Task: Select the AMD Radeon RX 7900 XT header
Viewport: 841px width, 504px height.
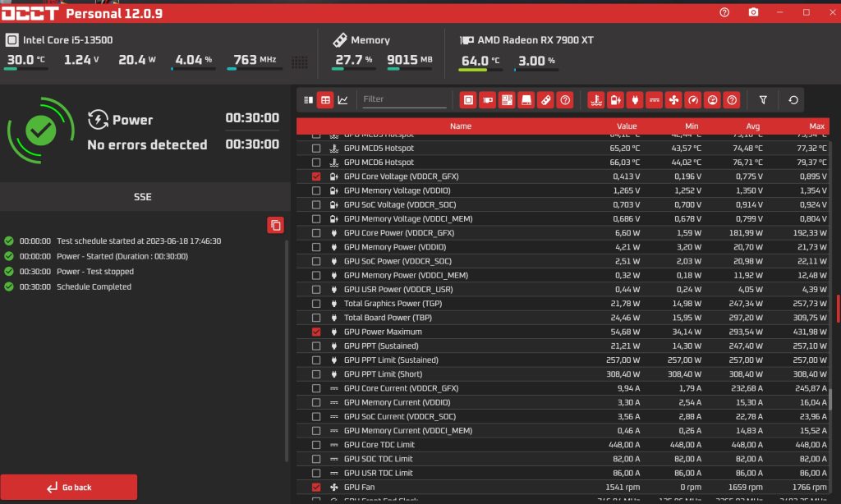Action: 535,39
